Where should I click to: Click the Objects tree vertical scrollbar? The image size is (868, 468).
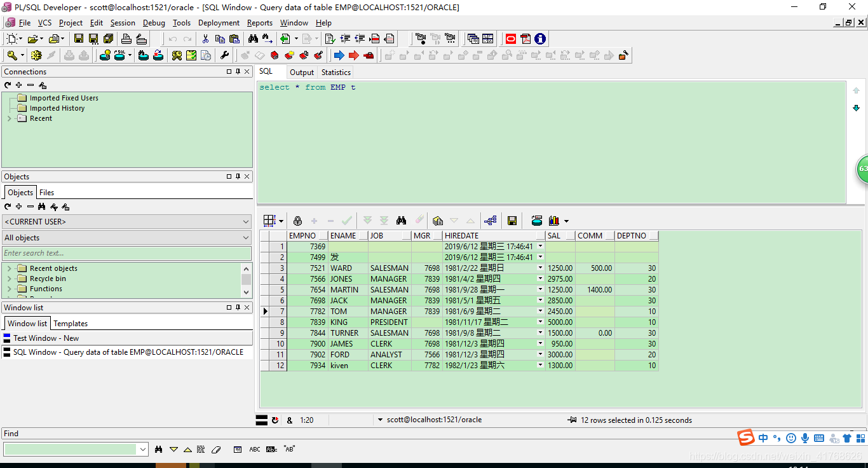[x=246, y=280]
